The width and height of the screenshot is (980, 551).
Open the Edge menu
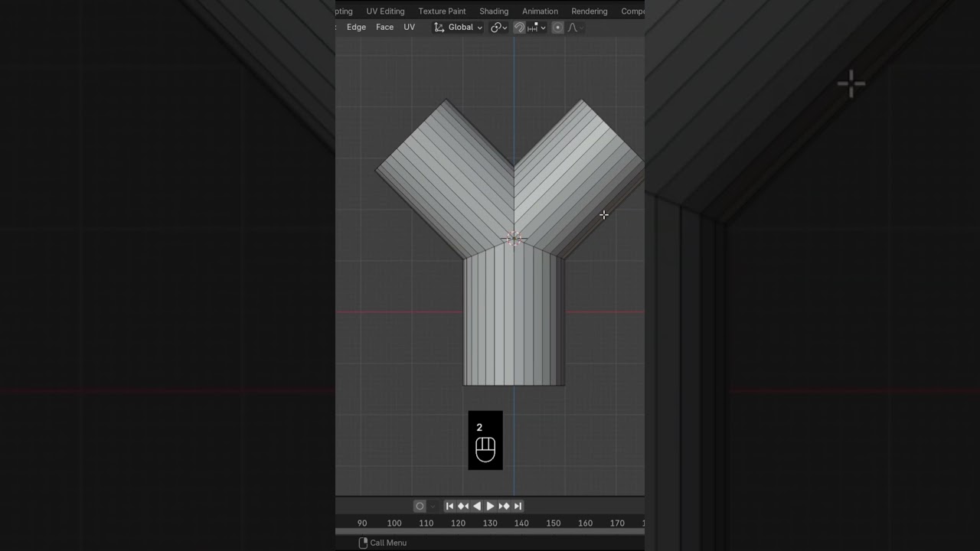(x=356, y=28)
